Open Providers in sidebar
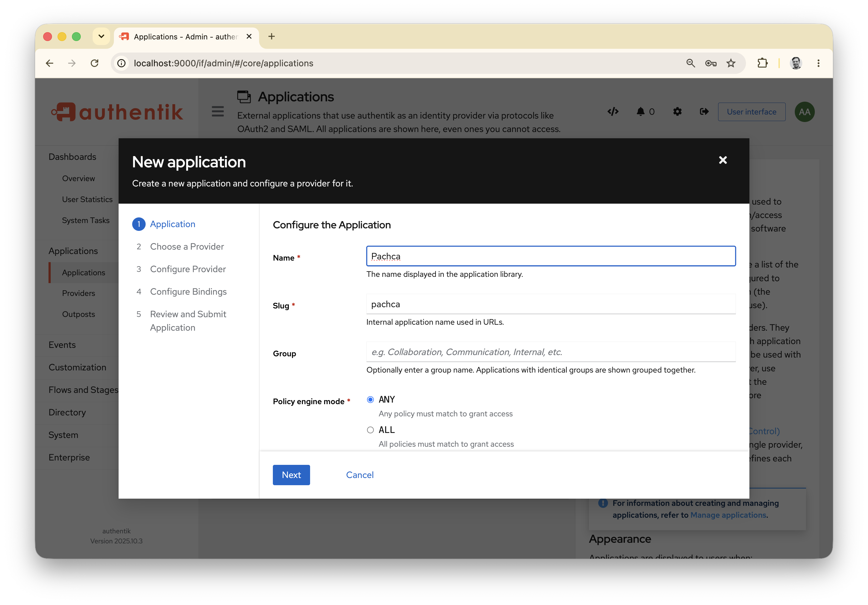Screen dimensions: 868x605 (78, 293)
